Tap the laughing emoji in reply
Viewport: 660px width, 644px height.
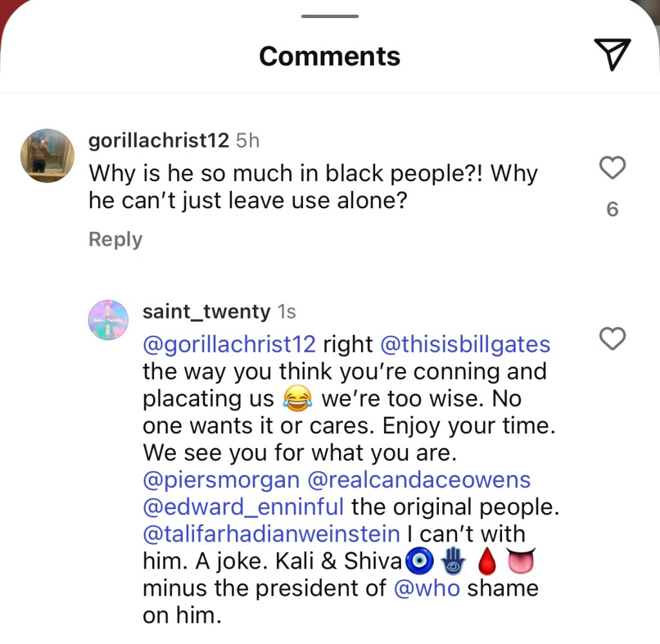pos(298,398)
